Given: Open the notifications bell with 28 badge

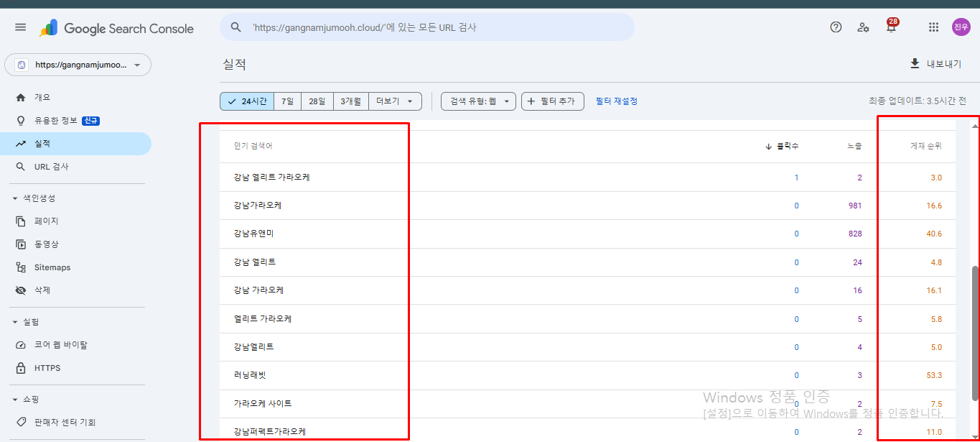Looking at the screenshot, I should [x=891, y=28].
